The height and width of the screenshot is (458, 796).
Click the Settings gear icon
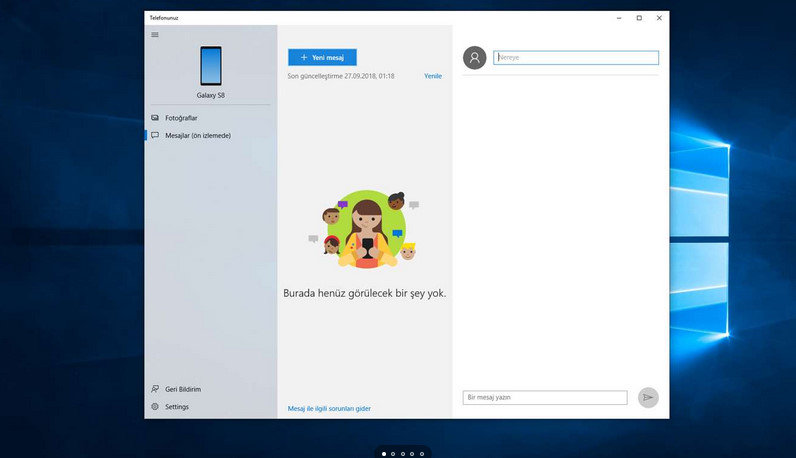pos(155,407)
